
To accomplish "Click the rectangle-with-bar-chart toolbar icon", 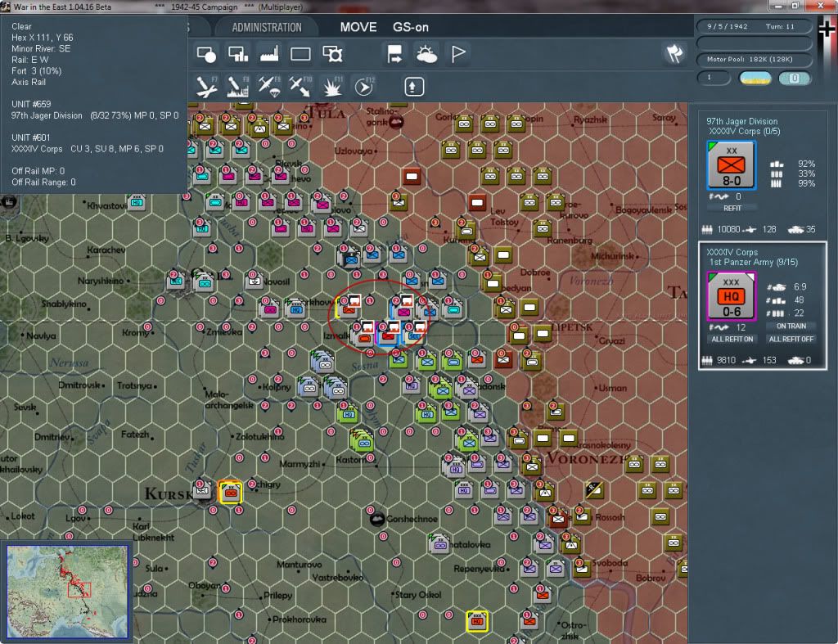I will point(238,54).
